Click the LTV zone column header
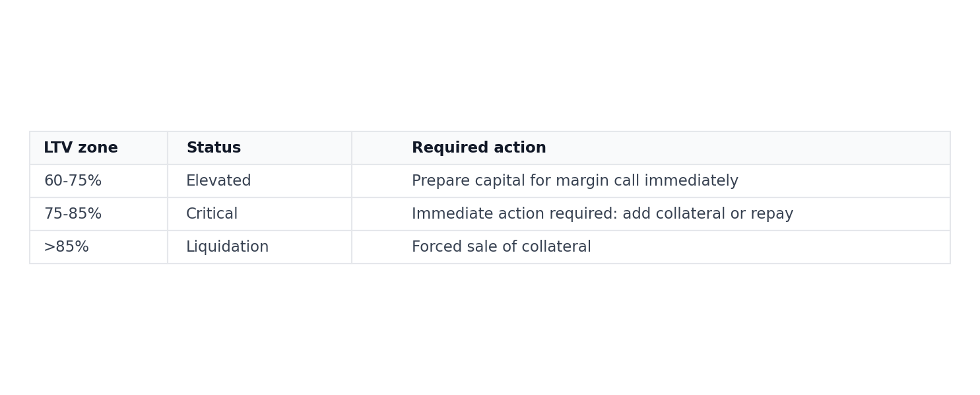Image resolution: width=980 pixels, height=395 pixels. pos(81,148)
